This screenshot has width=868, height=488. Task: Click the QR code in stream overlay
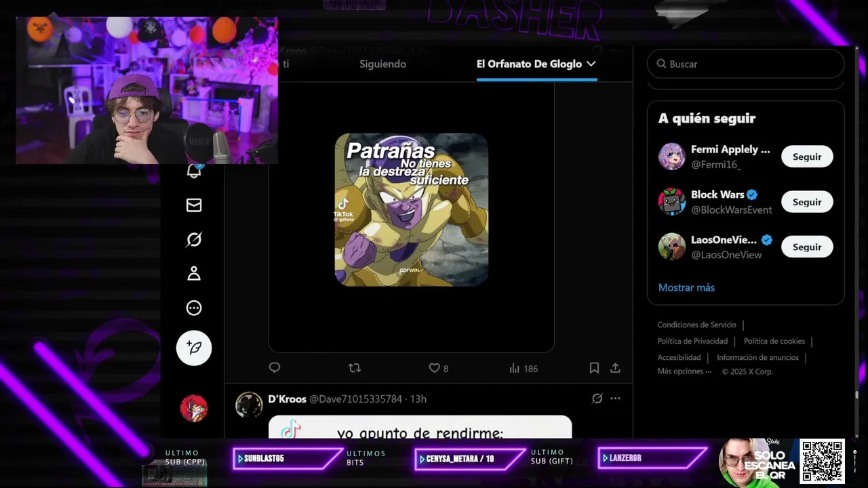[x=822, y=461]
